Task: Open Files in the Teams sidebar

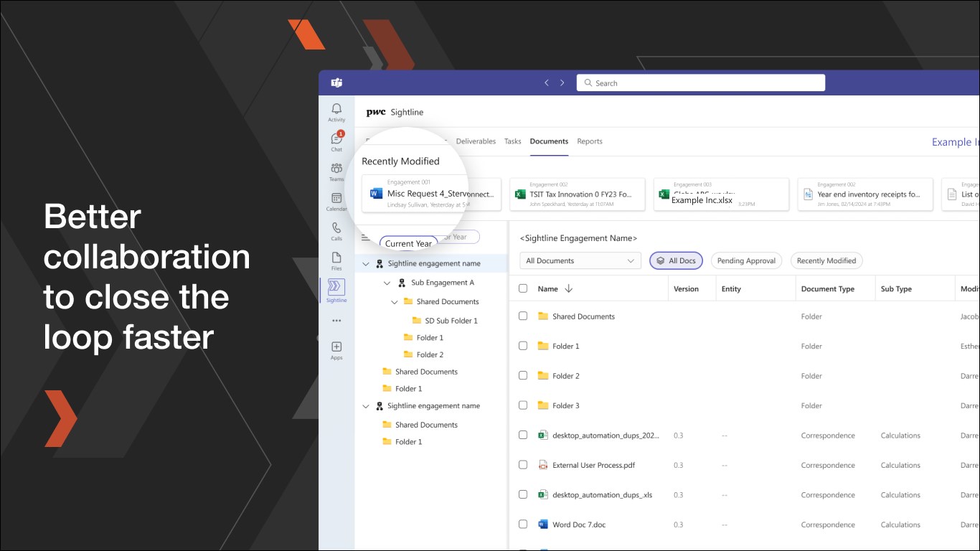Action: 336,260
